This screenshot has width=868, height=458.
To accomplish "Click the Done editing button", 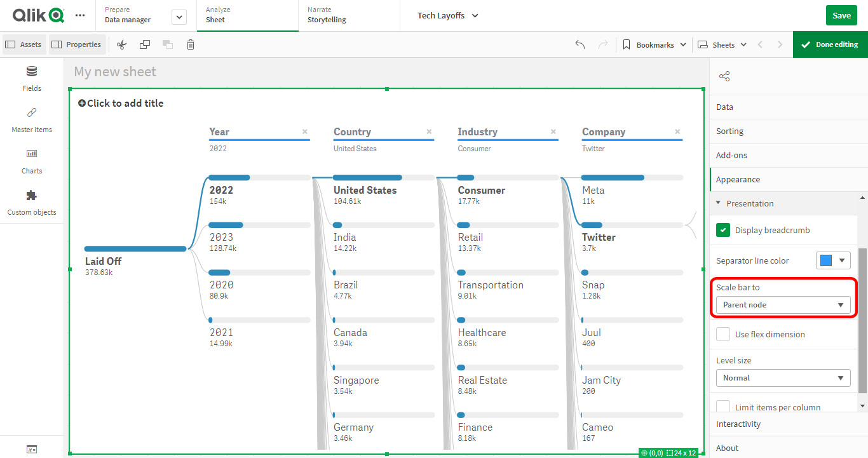I will tap(830, 44).
